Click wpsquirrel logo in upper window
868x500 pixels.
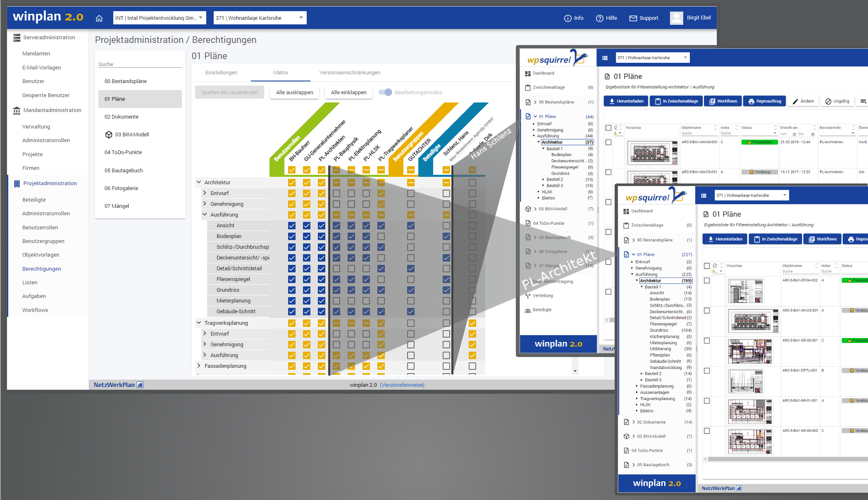(x=558, y=58)
